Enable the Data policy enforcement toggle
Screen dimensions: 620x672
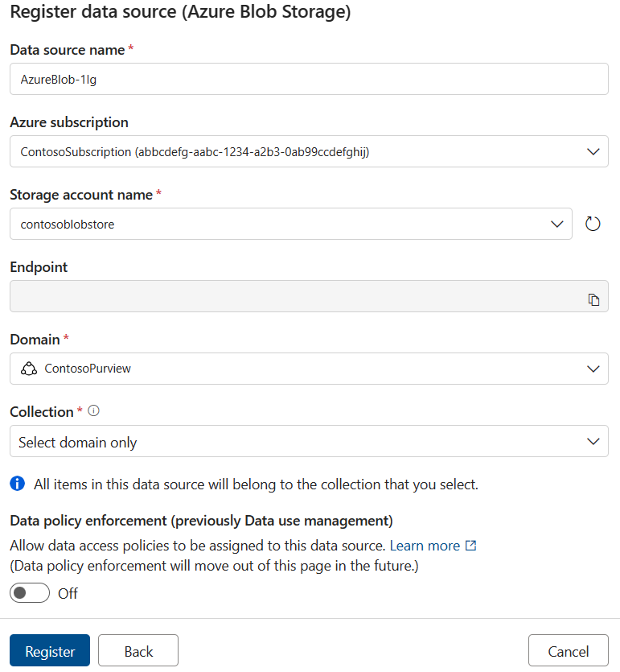(29, 592)
